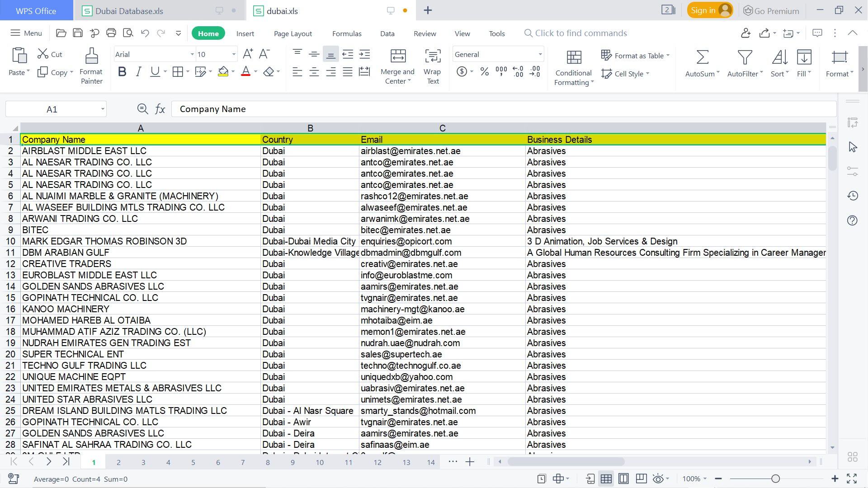The height and width of the screenshot is (488, 868).
Task: Select sheet tab 5
Action: coord(193,462)
